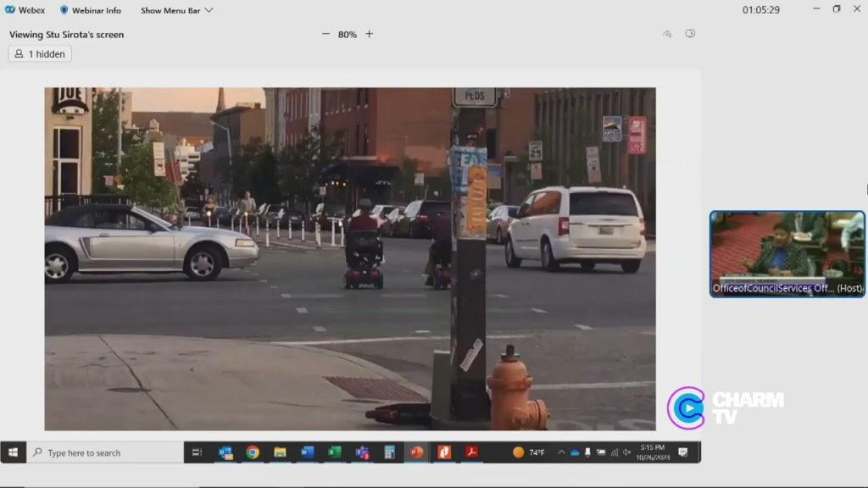
Task: Open Google Chrome from the taskbar
Action: point(253,452)
